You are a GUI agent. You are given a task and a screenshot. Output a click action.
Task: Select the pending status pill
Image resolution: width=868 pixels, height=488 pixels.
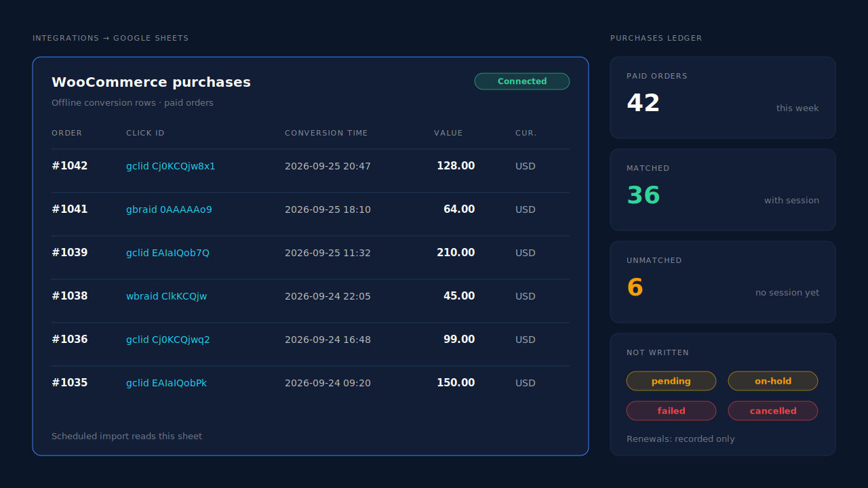pyautogui.click(x=671, y=381)
